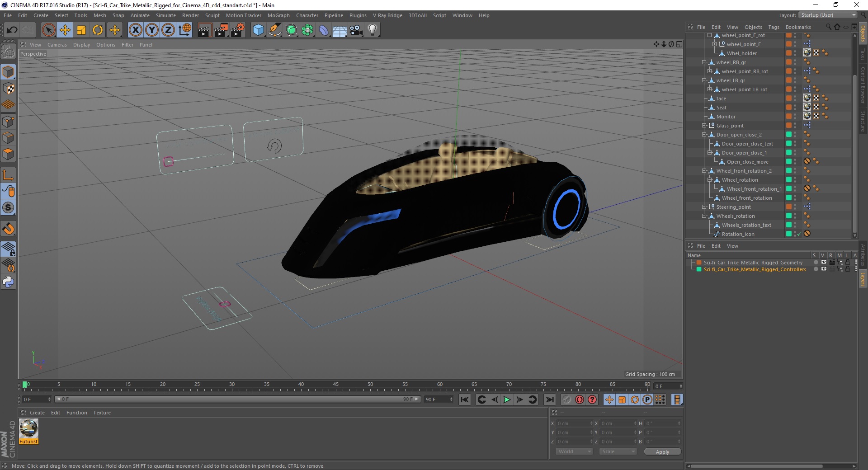Viewport: 868px width, 470px height.
Task: Toggle solo for Geometry layer
Action: (816, 263)
